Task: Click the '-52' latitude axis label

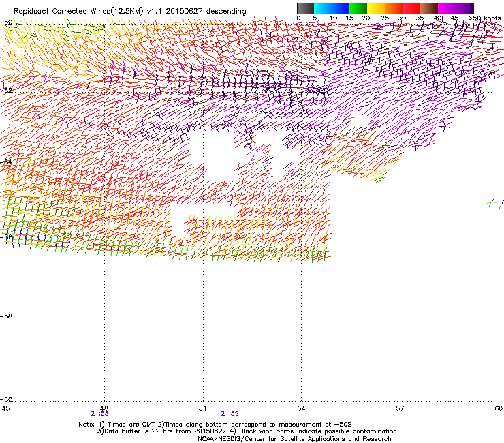Action: (x=6, y=91)
